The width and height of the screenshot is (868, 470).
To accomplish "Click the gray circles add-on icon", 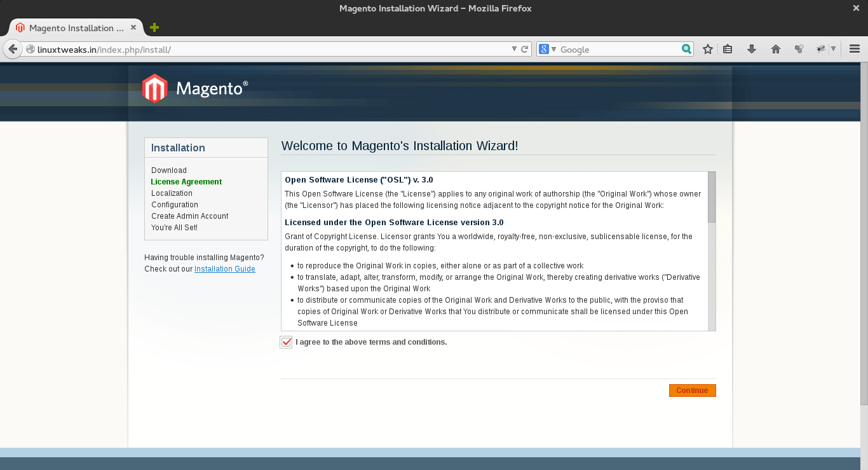I will click(799, 49).
